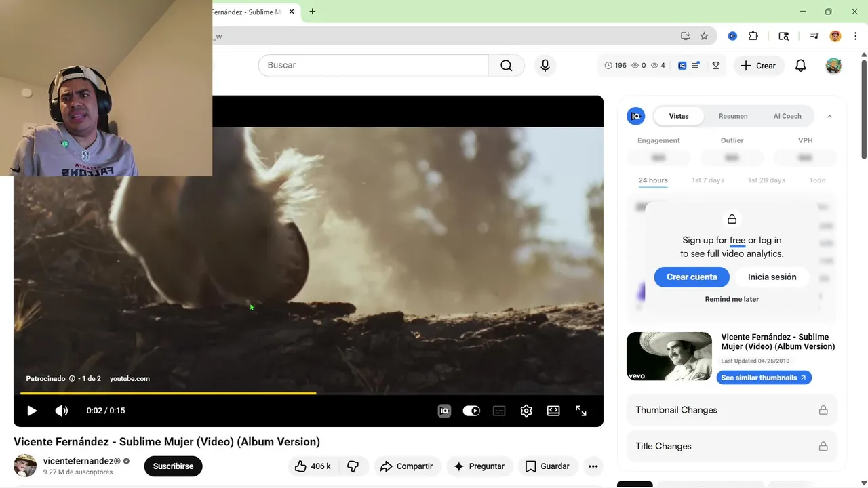Open vicentefernandez channel avatar
The image size is (868, 488).
[x=25, y=466]
